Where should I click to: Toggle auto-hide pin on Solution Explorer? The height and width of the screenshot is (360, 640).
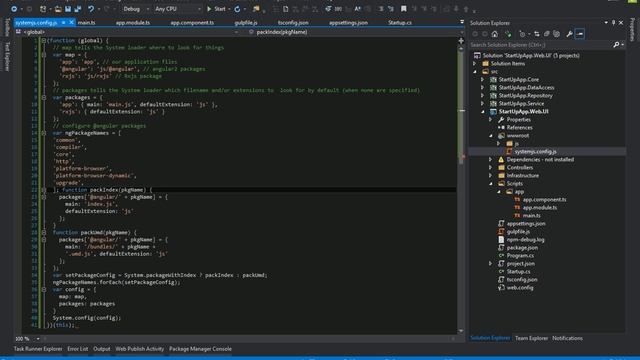pyautogui.click(x=613, y=23)
